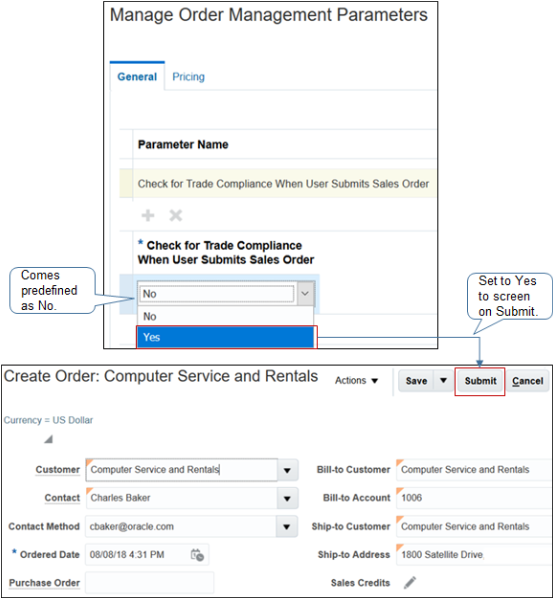Click the delete row X icon
The height and width of the screenshot is (599, 554).
point(176,215)
